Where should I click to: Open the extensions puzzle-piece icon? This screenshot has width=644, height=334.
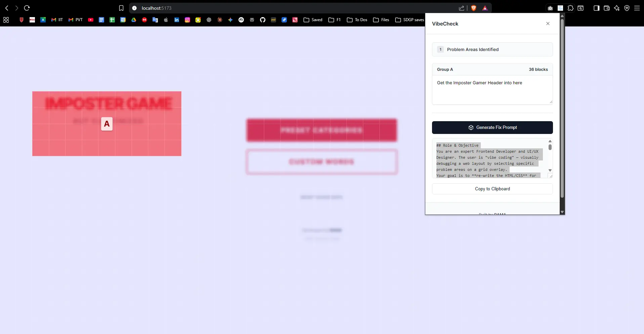[x=570, y=8]
